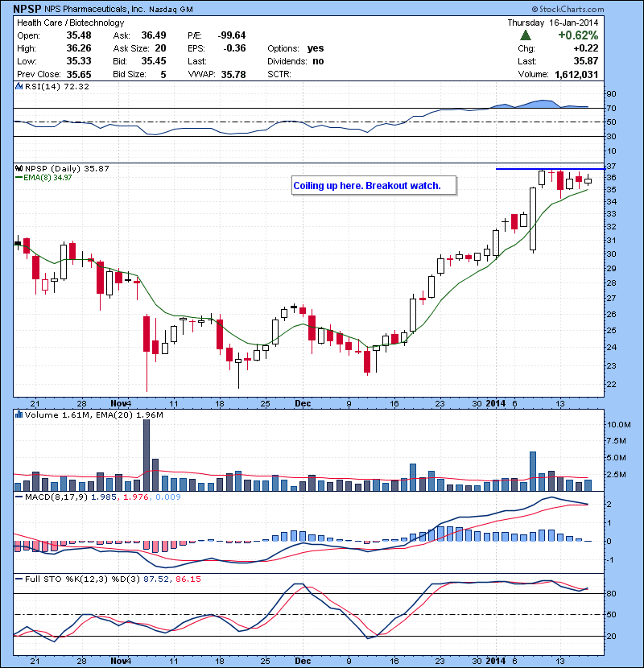Click the date Thursday 16-Jan-2014
Image resolution: width=644 pixels, height=668 pixels.
(x=553, y=23)
